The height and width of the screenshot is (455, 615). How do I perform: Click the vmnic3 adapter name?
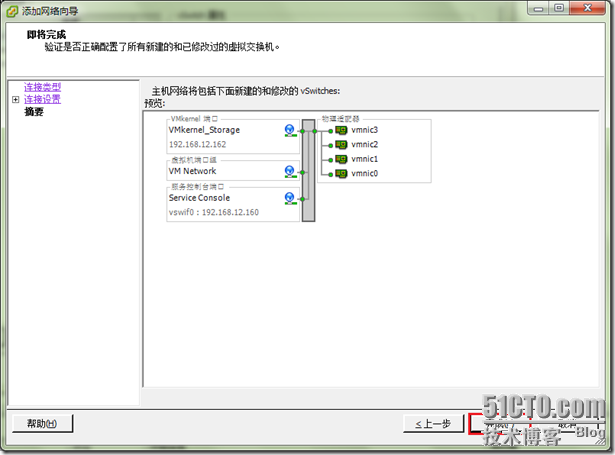click(365, 130)
